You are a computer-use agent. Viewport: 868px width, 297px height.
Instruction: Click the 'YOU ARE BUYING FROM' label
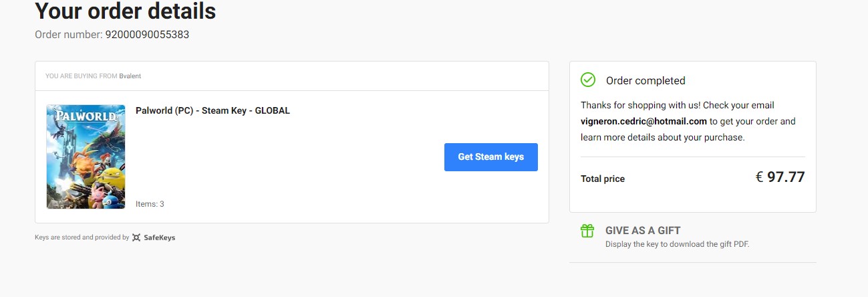click(81, 76)
